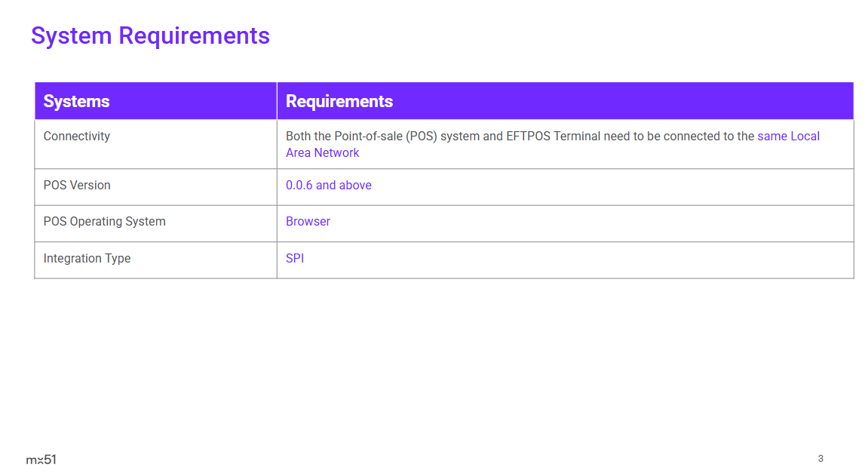This screenshot has height=473, width=868.
Task: Click the 'Browser' purple text
Action: pyautogui.click(x=308, y=222)
